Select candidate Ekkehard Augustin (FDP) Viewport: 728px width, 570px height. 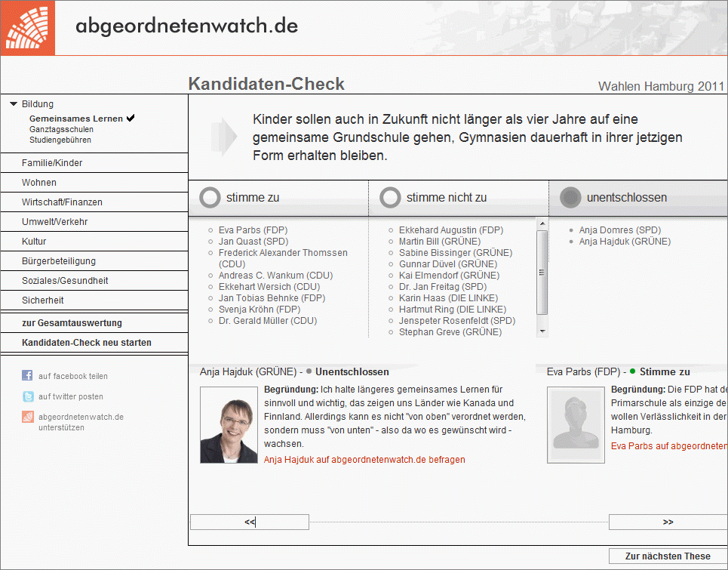[451, 230]
